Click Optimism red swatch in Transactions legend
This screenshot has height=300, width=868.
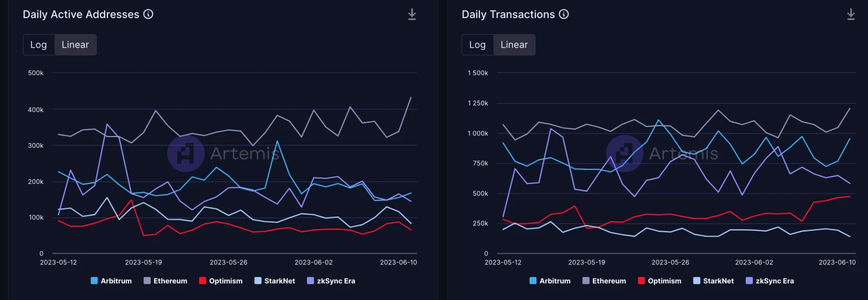(641, 281)
